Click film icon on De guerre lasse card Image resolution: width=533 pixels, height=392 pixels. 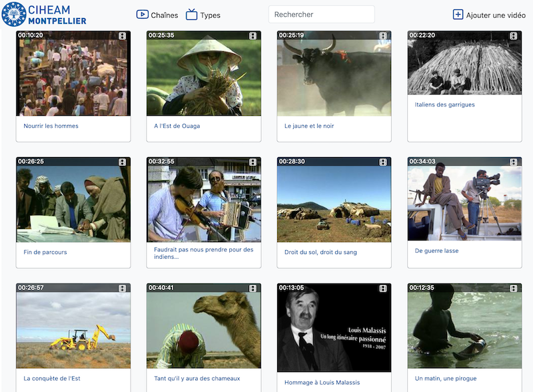[514, 162]
